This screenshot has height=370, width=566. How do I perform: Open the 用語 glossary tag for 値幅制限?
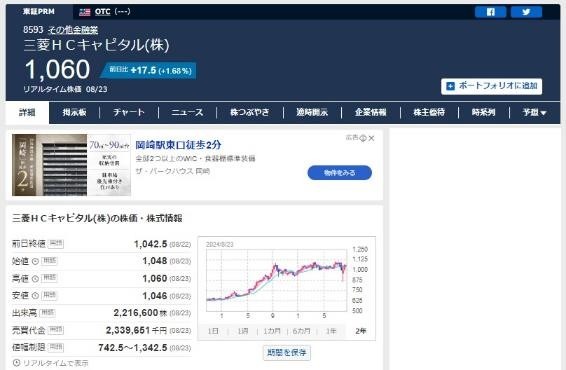(x=56, y=347)
